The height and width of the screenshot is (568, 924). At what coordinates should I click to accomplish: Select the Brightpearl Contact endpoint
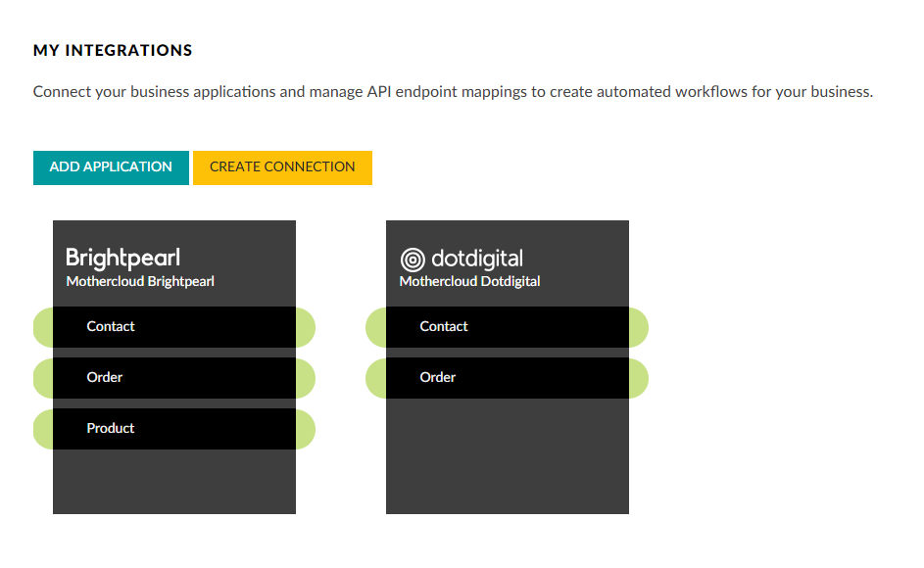tap(174, 327)
